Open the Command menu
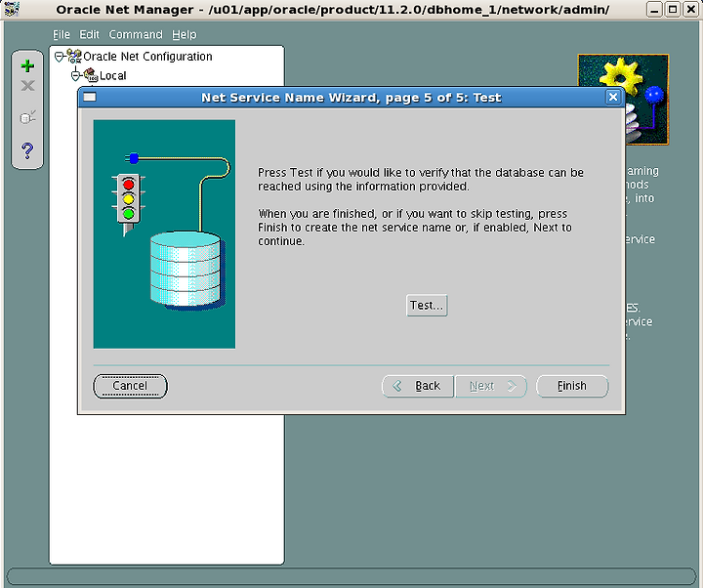703x588 pixels. click(136, 34)
